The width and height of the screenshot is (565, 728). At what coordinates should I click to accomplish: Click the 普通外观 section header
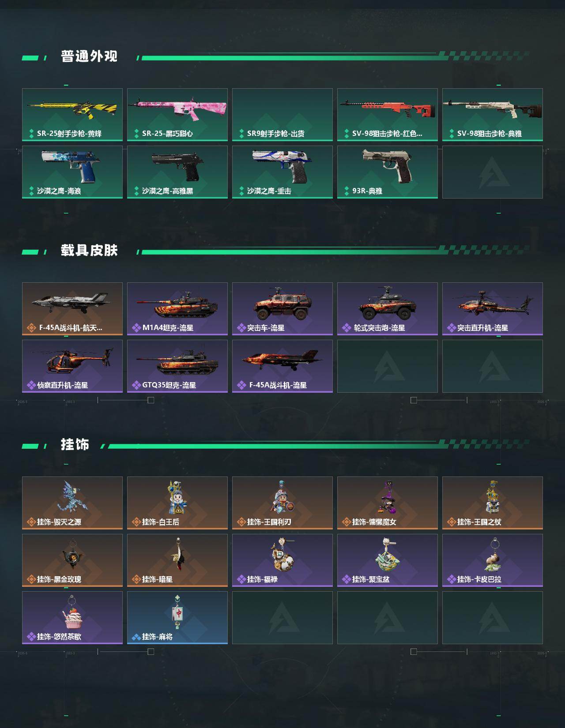89,56
